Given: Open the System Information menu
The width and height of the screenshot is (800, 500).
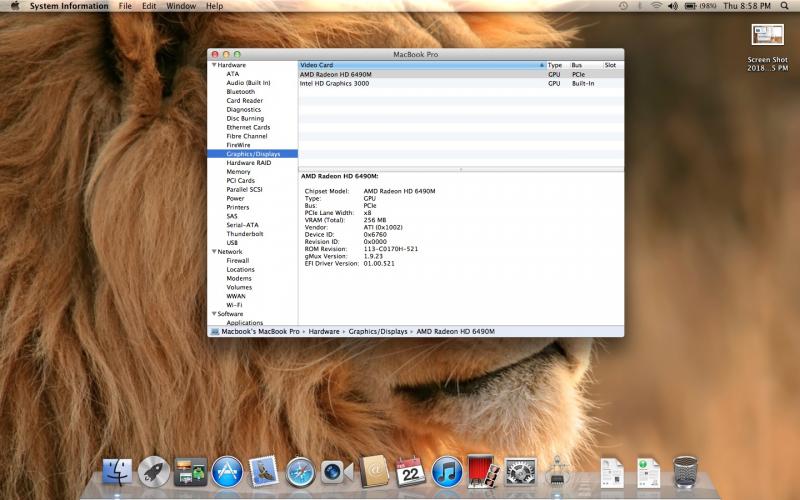Looking at the screenshot, I should coord(69,6).
